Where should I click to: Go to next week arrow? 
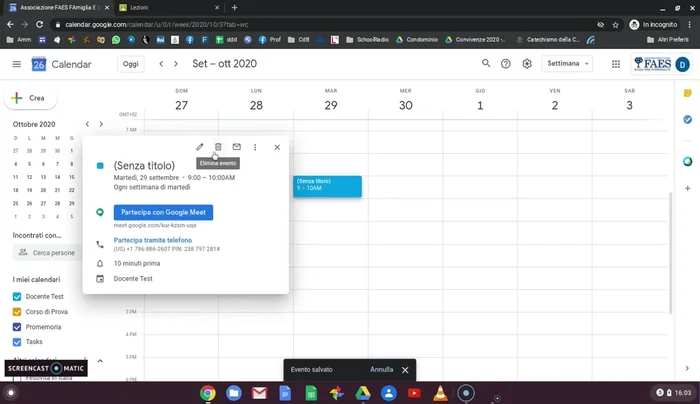click(x=176, y=64)
